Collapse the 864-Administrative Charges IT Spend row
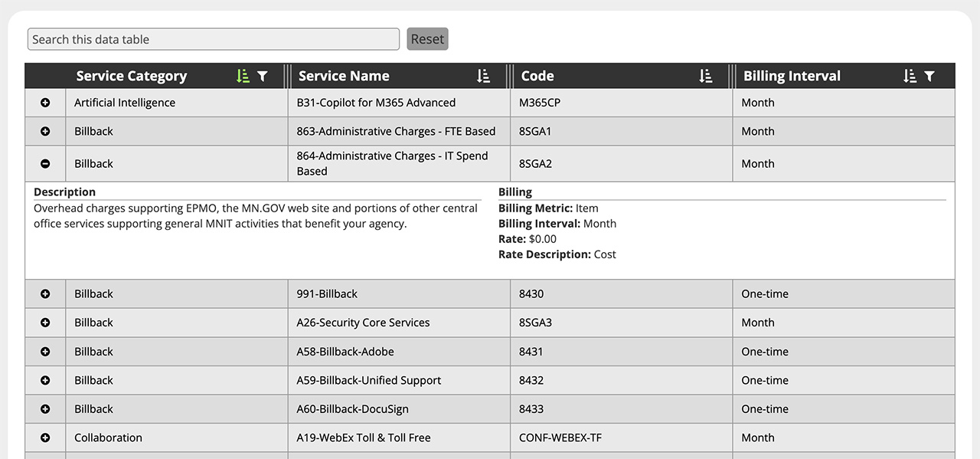This screenshot has width=980, height=459. click(45, 163)
